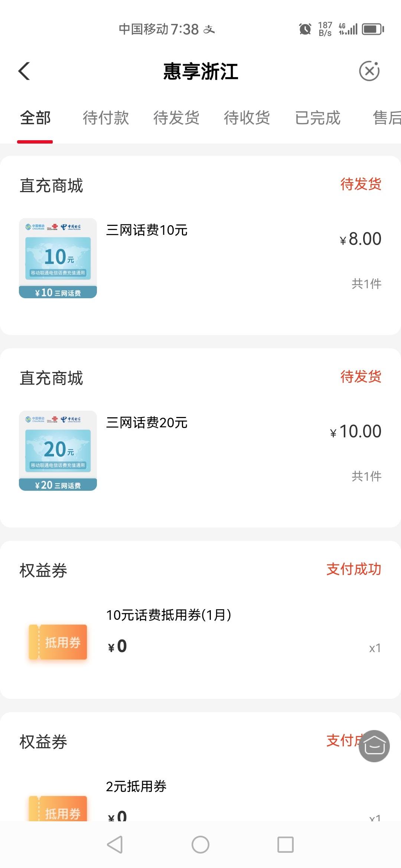Tap the back arrow icon

click(24, 71)
